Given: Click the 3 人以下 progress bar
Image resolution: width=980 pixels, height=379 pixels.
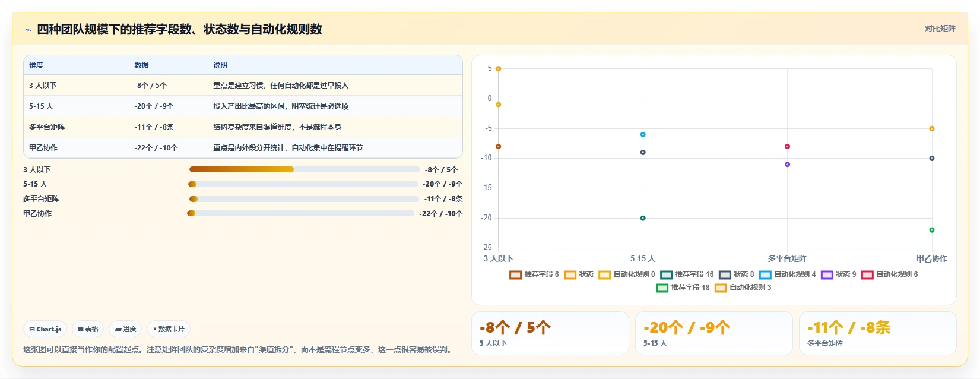Looking at the screenshot, I should 305,169.
